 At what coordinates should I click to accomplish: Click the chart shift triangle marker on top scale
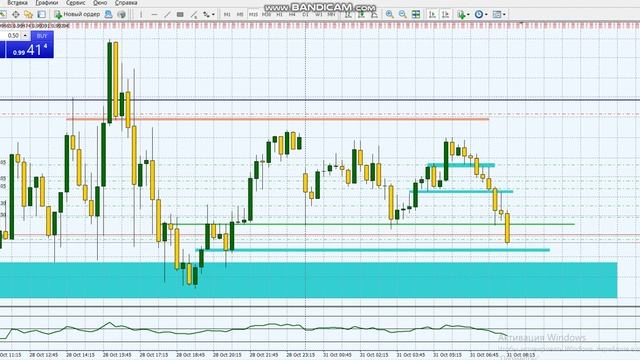coord(522,24)
